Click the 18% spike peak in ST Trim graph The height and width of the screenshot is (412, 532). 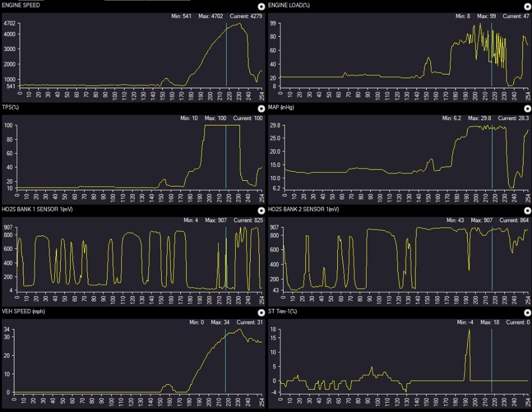tap(469, 331)
